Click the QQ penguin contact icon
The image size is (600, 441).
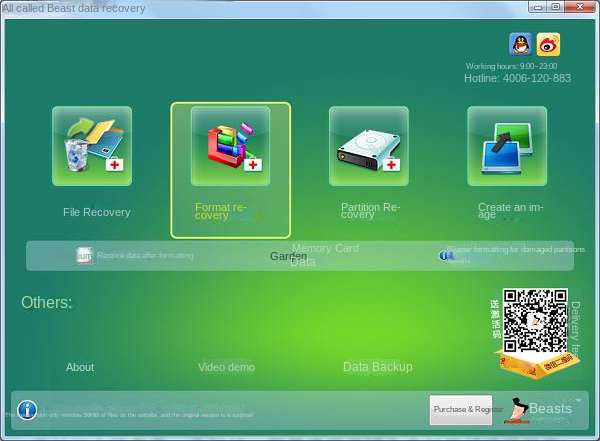[x=520, y=44]
